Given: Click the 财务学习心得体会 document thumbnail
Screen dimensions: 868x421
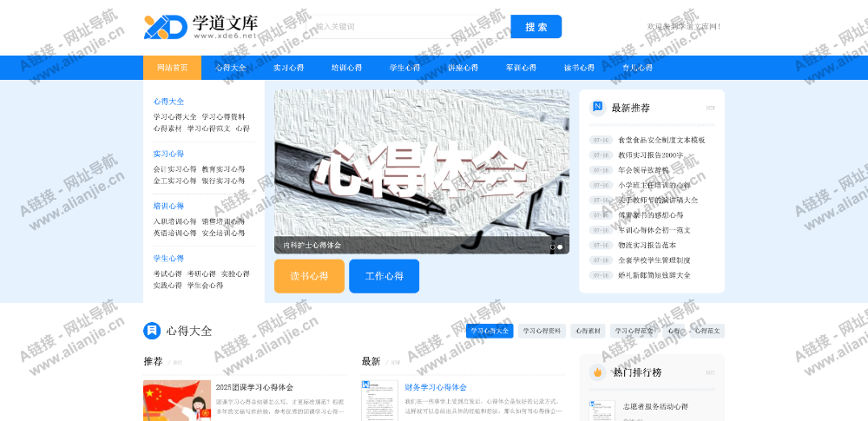Looking at the screenshot, I should [x=380, y=400].
